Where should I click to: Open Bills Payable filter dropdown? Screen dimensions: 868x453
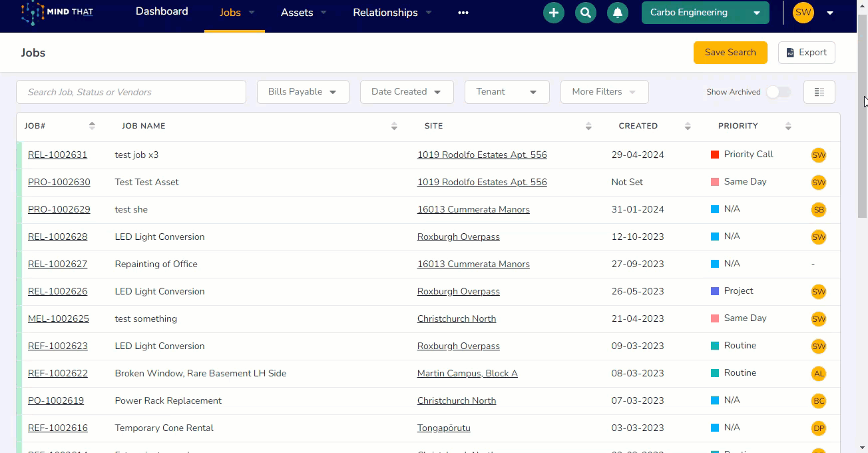(x=303, y=92)
